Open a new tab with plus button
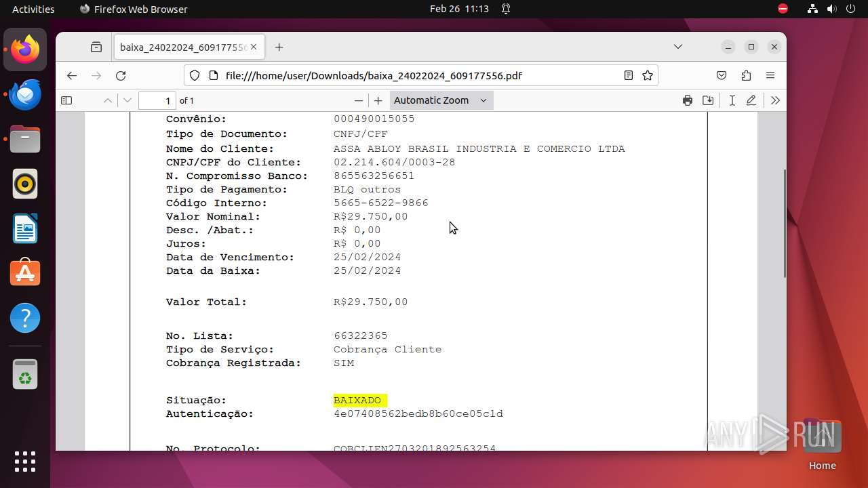Image resolution: width=868 pixels, height=488 pixels. [279, 47]
